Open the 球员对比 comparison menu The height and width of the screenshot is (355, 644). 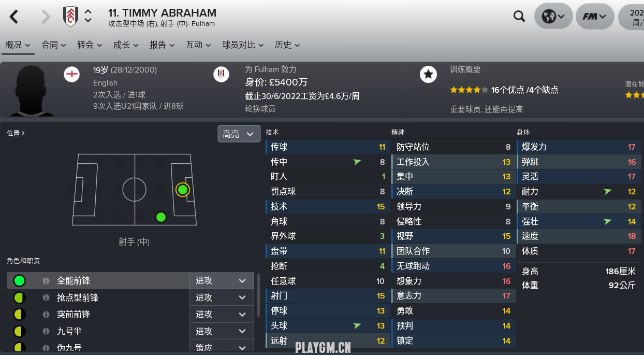pos(243,45)
